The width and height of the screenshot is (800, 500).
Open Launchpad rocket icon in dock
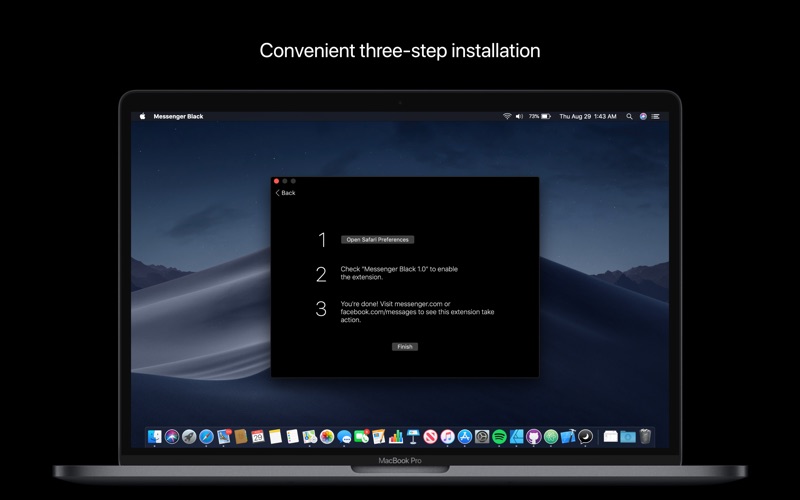click(x=189, y=437)
